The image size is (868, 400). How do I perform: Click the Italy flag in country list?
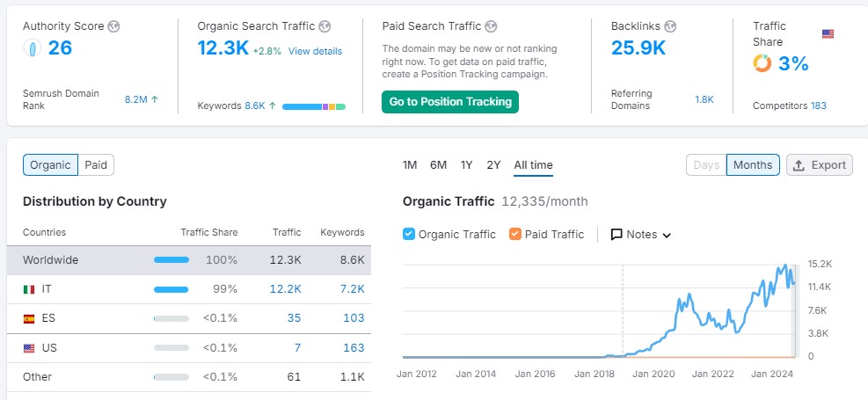click(29, 289)
